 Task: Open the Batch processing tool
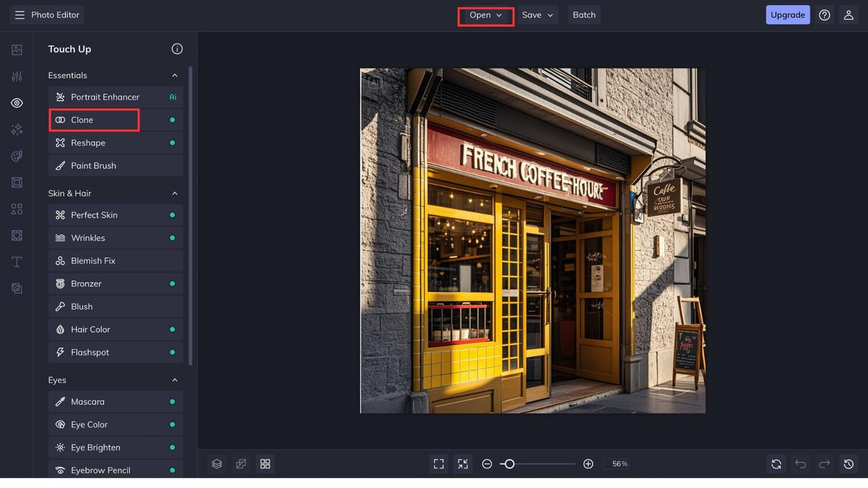(584, 14)
